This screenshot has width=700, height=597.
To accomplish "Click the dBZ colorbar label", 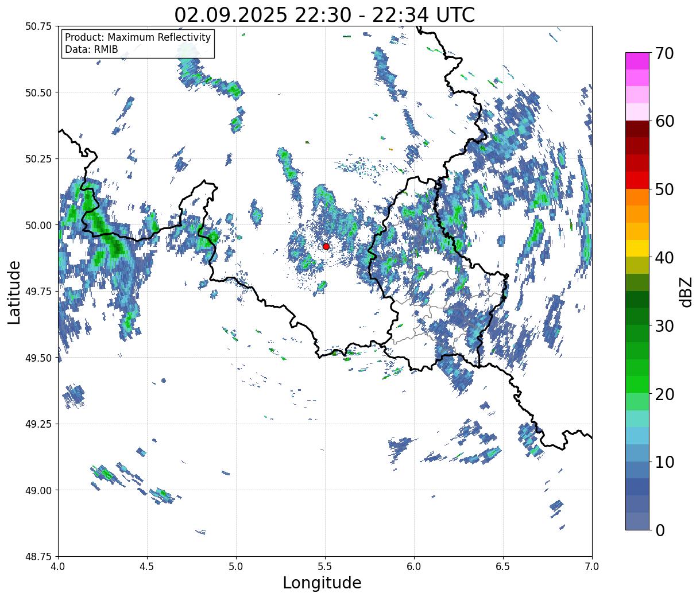I will pyautogui.click(x=686, y=292).
